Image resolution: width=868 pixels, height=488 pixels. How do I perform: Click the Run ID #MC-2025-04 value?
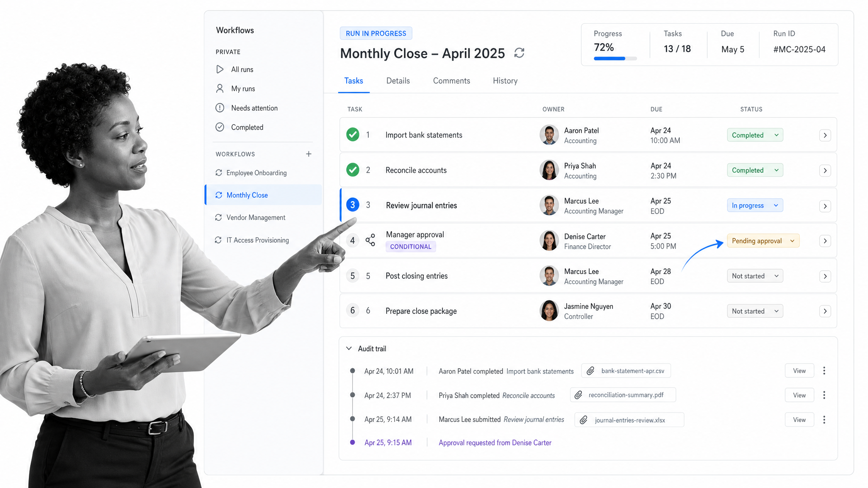tap(799, 49)
